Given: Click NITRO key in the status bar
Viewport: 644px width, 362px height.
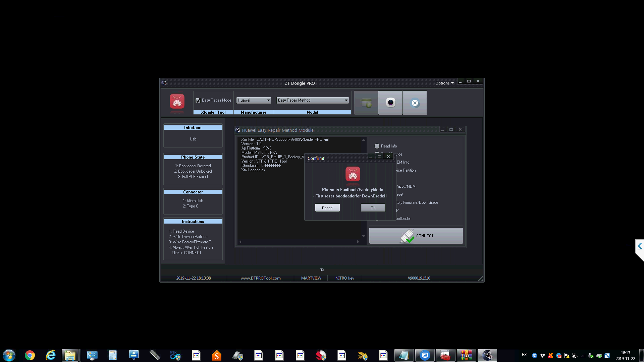Looking at the screenshot, I should click(x=345, y=278).
